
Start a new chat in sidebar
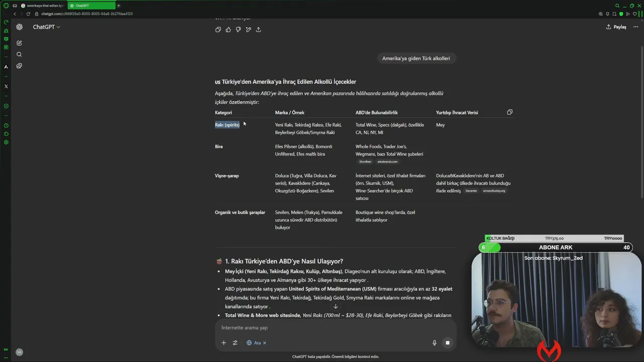pos(19,43)
